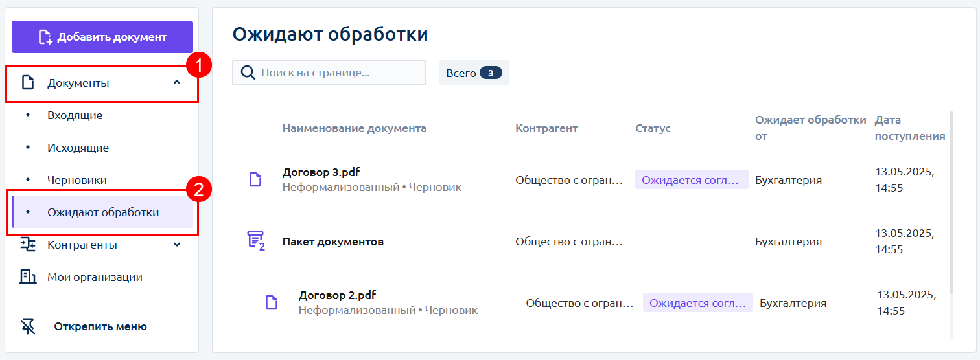Click the counterparty cell of Пакет документов
This screenshot has width=980, height=360.
point(569,242)
